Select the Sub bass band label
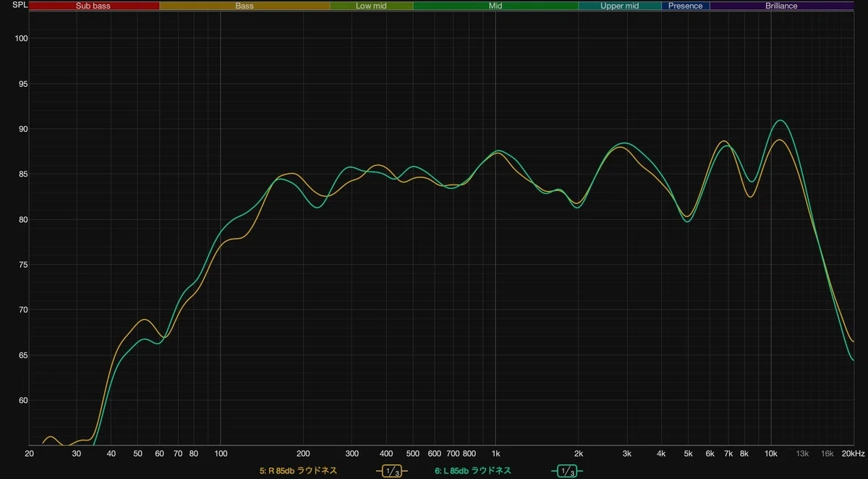The image size is (868, 479). point(94,6)
